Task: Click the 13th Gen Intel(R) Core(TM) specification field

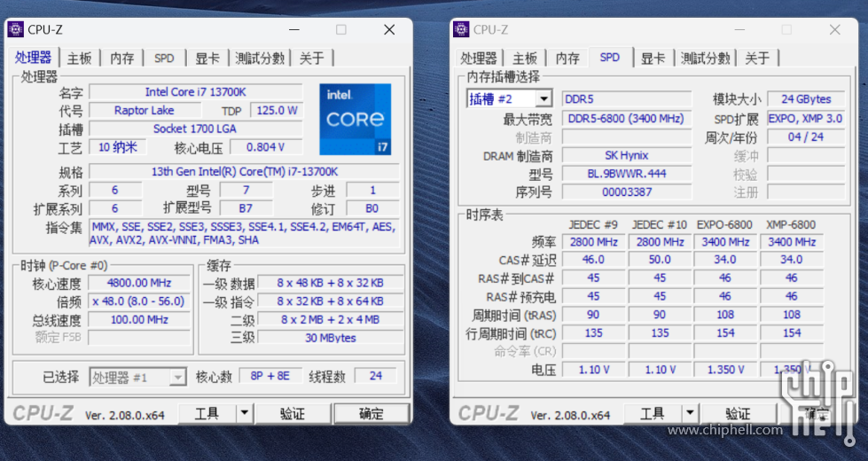Action: [x=244, y=172]
